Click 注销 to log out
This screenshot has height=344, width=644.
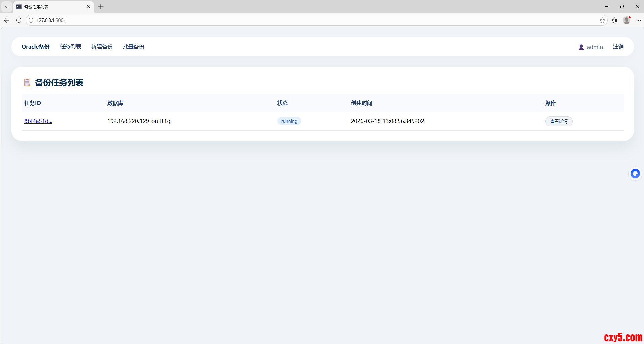tap(618, 47)
